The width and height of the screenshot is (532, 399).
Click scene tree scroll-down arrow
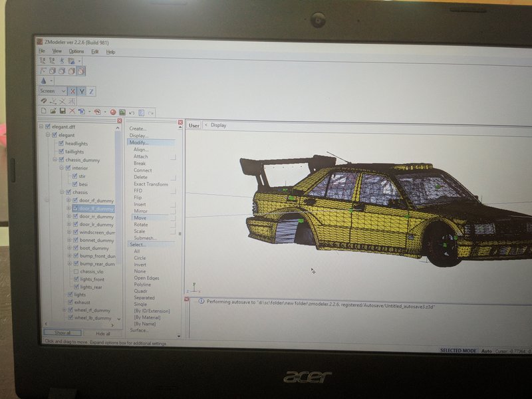tap(118, 319)
